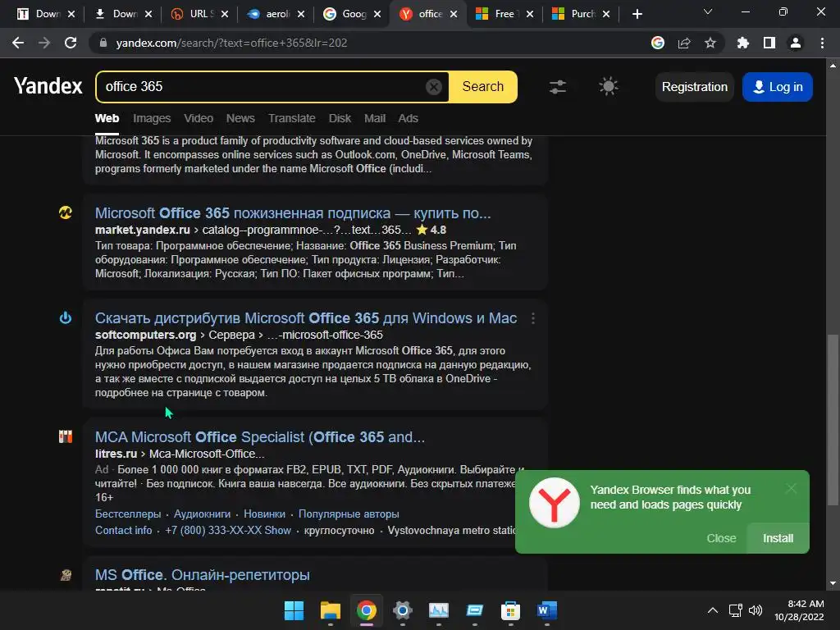This screenshot has width=840, height=630.
Task: Dismiss the popup with its X icon
Action: pos(791,488)
